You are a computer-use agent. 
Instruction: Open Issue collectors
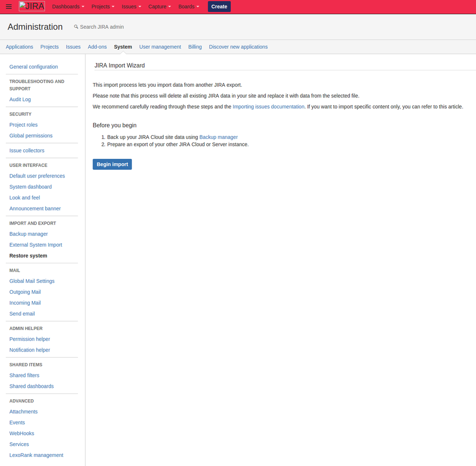click(x=27, y=150)
